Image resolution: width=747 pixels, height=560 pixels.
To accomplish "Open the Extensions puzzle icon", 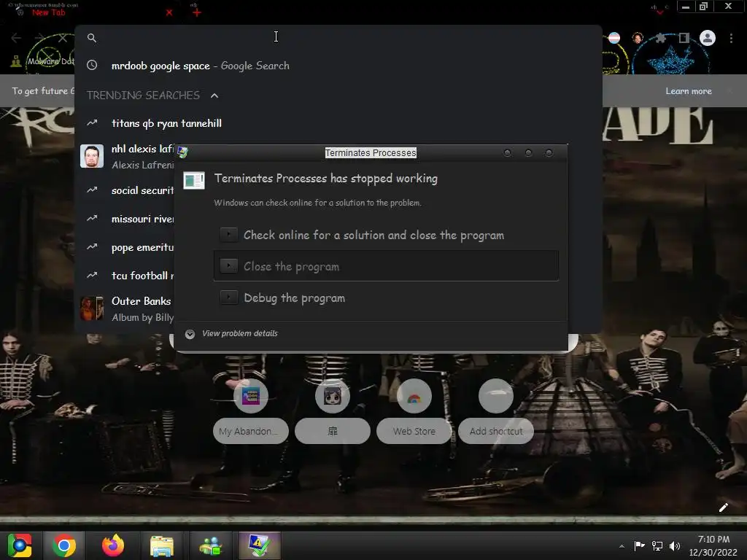I will click(x=660, y=38).
